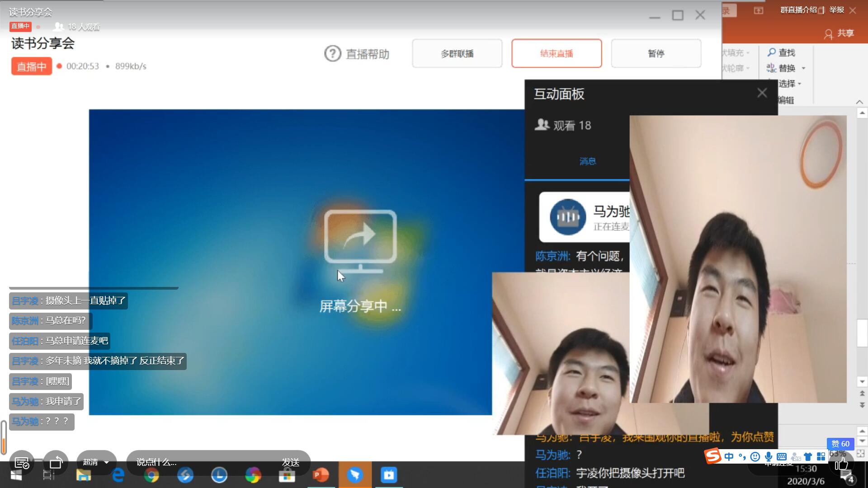This screenshot has width=868, height=488.
Task: Expand the 替换 dropdown arrow
Action: (803, 68)
